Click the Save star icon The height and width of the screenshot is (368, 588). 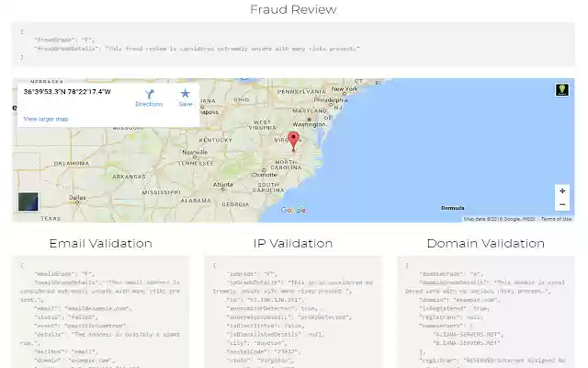coord(186,93)
